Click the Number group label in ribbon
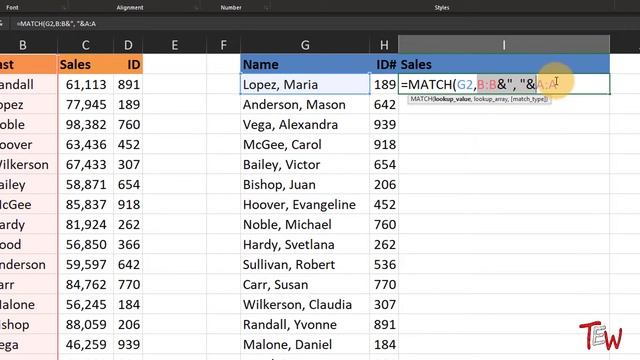The width and height of the screenshot is (640, 360). pyautogui.click(x=231, y=7)
